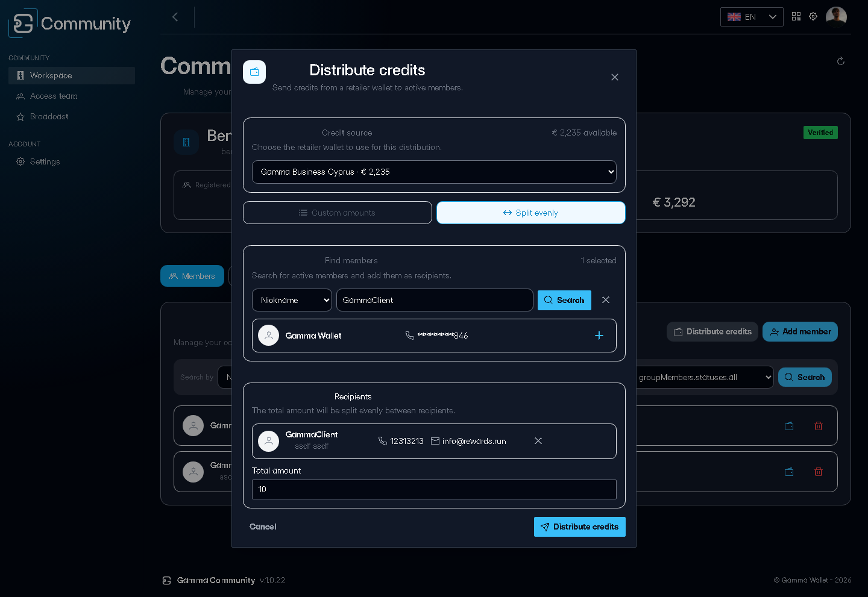The image size is (868, 597).
Task: Add Gamma Wallet as a recipient
Action: coord(599,336)
